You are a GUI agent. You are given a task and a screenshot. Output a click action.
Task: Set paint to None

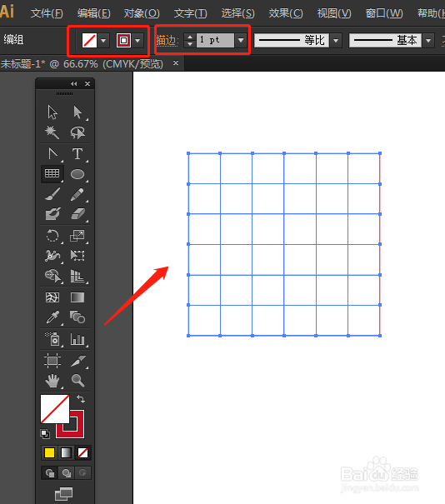[83, 452]
